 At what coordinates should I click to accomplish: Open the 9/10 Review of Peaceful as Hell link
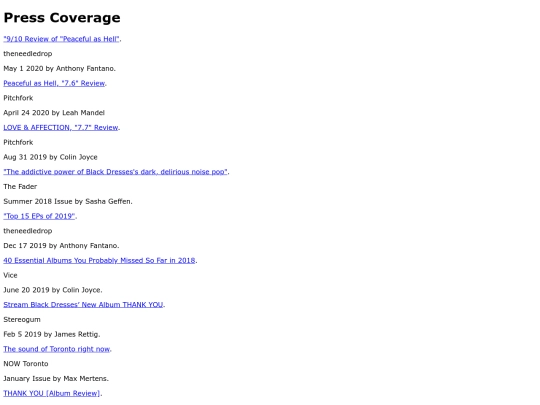61,39
